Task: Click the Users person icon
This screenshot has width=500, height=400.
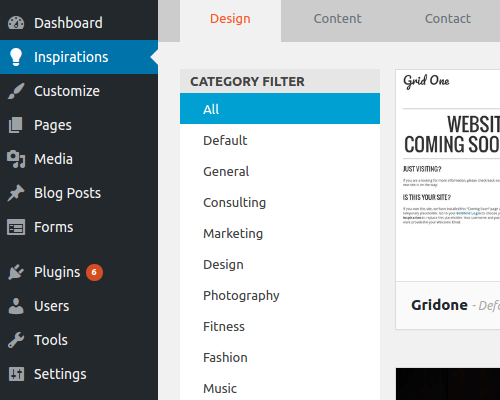Action: tap(16, 306)
